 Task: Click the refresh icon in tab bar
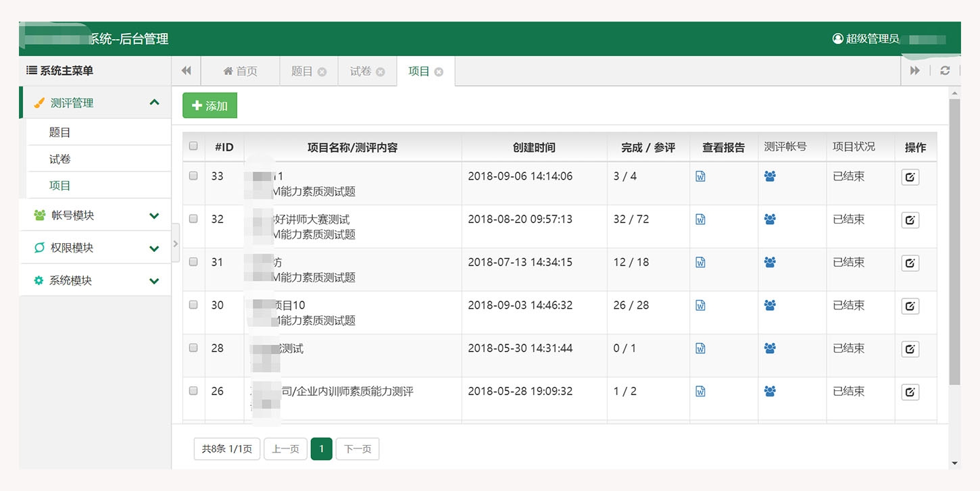[x=945, y=71]
